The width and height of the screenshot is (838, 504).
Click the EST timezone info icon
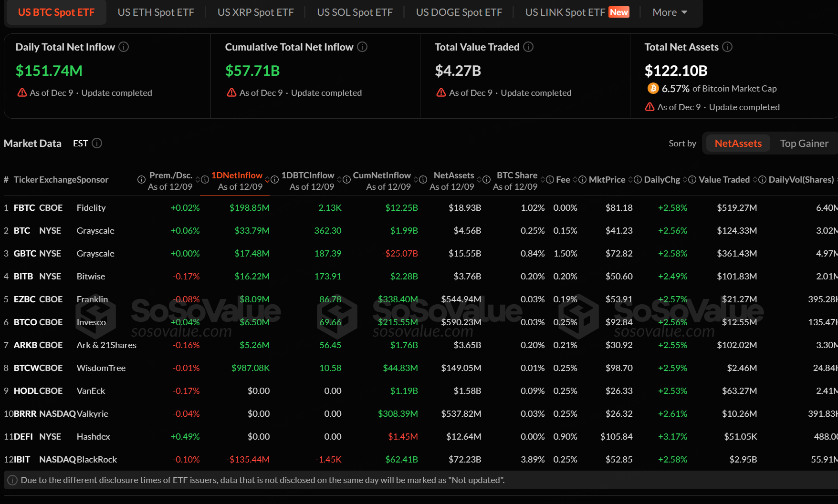[x=97, y=143]
